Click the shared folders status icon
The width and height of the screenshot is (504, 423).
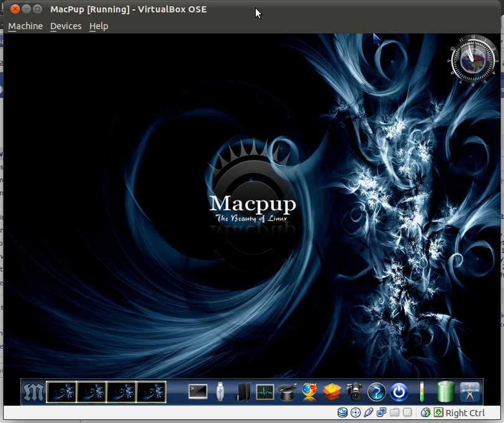[x=394, y=412]
